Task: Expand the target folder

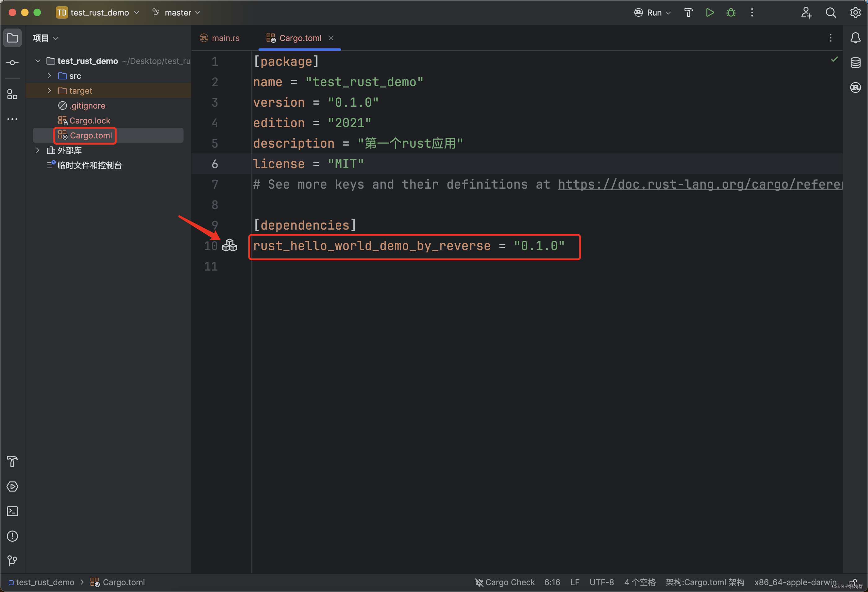Action: (x=49, y=91)
